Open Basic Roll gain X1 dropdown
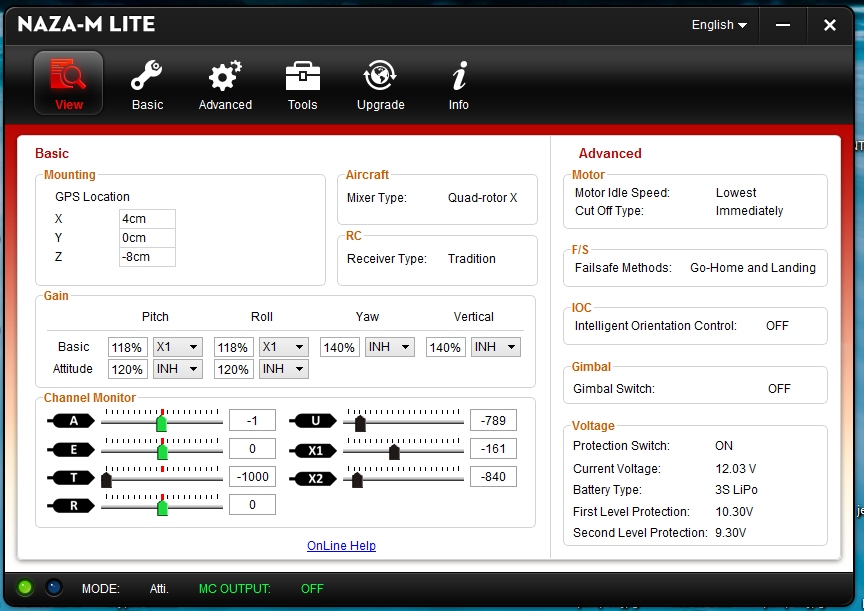 click(283, 347)
